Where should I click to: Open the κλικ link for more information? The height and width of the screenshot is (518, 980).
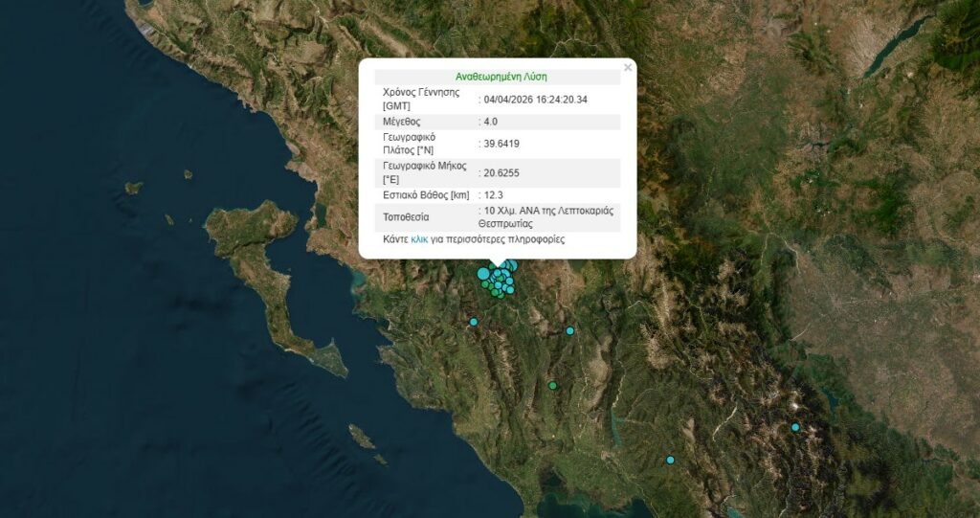click(419, 239)
